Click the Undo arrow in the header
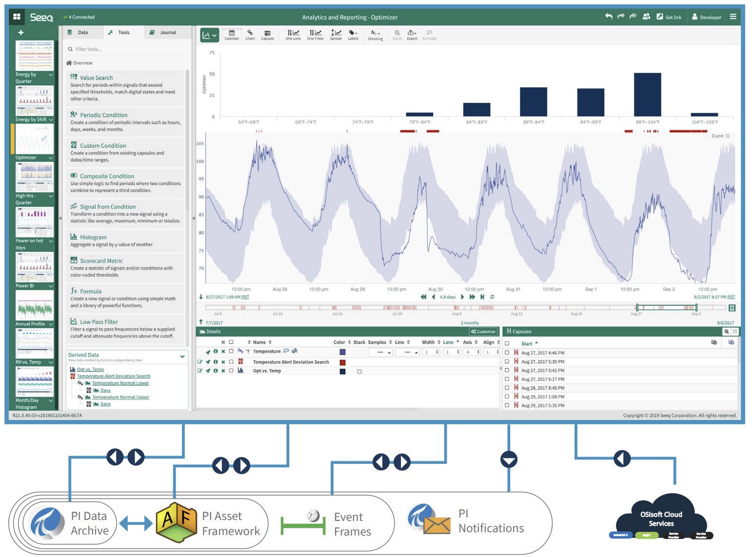 click(x=609, y=17)
